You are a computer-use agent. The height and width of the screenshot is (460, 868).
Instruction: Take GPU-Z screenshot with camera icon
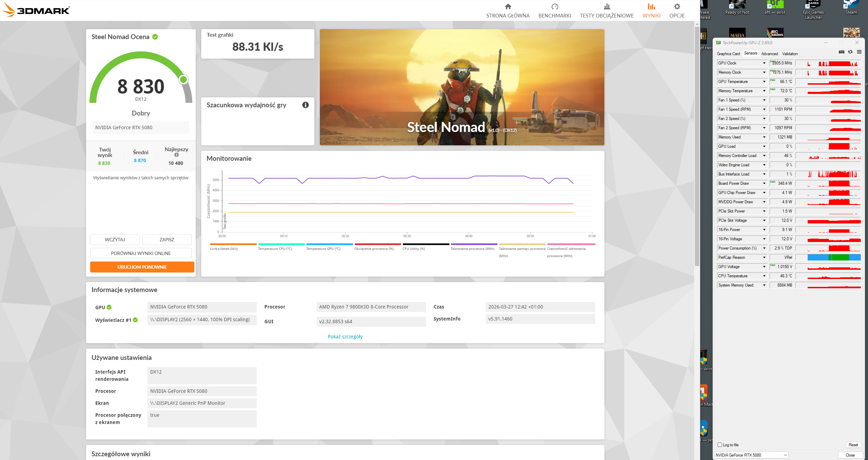[x=841, y=52]
